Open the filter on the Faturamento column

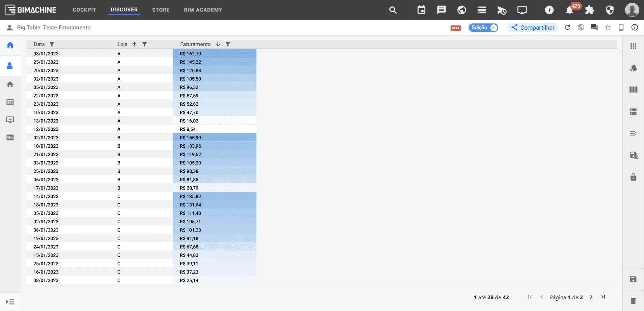(x=228, y=44)
